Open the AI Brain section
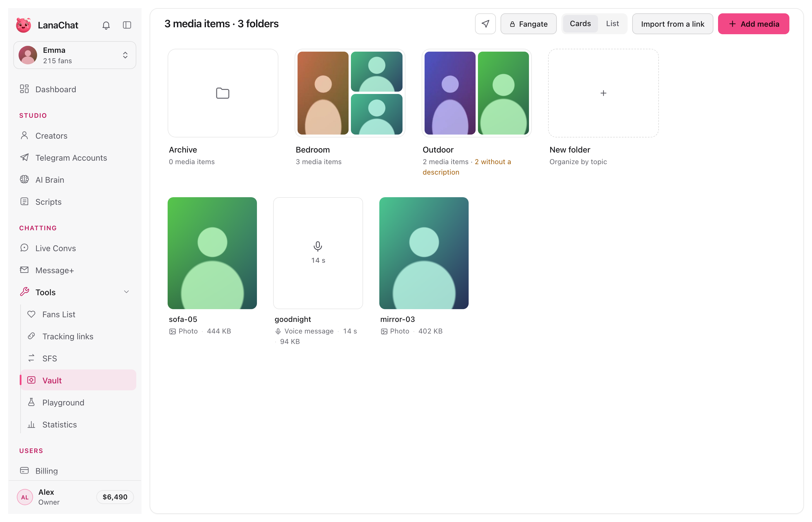 point(75,180)
